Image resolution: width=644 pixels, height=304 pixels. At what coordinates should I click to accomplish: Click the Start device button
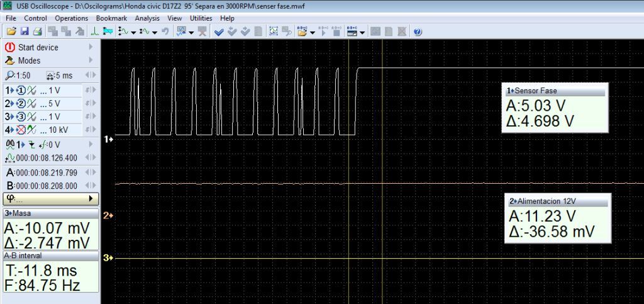[38, 47]
